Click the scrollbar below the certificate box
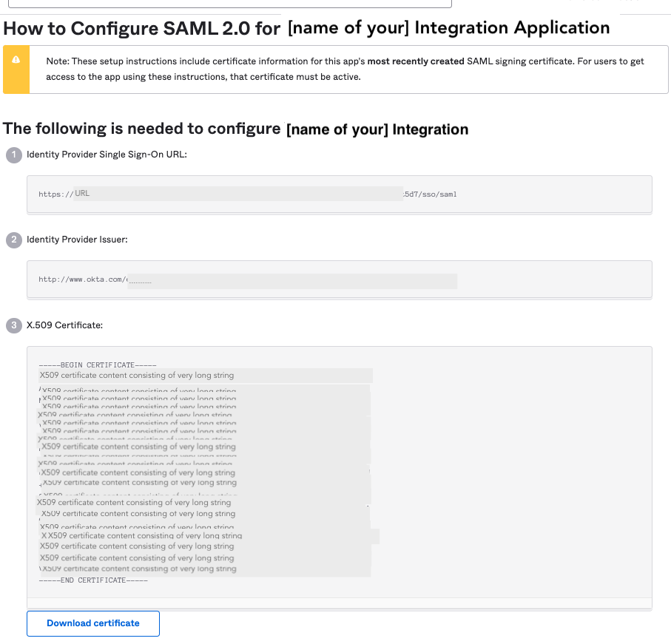The image size is (671, 644). tap(340, 604)
